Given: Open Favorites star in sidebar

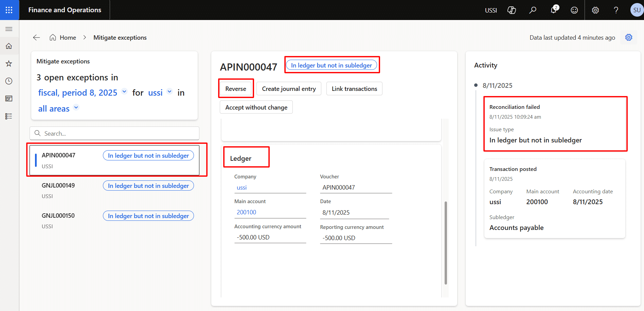Looking at the screenshot, I should (9, 63).
